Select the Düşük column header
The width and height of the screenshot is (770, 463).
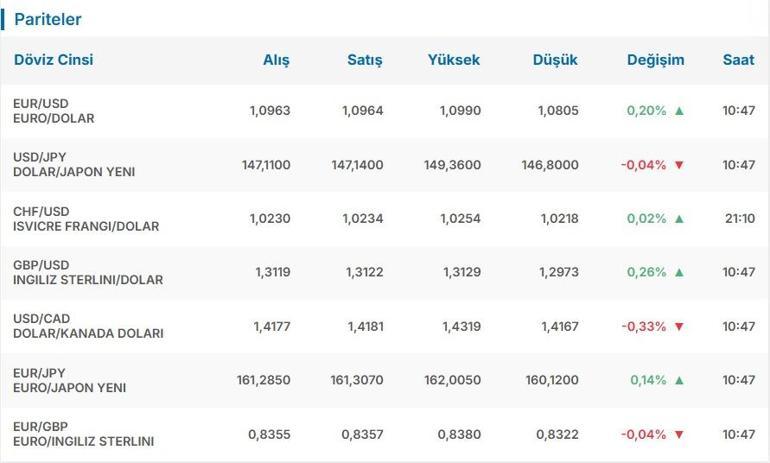[x=555, y=60]
